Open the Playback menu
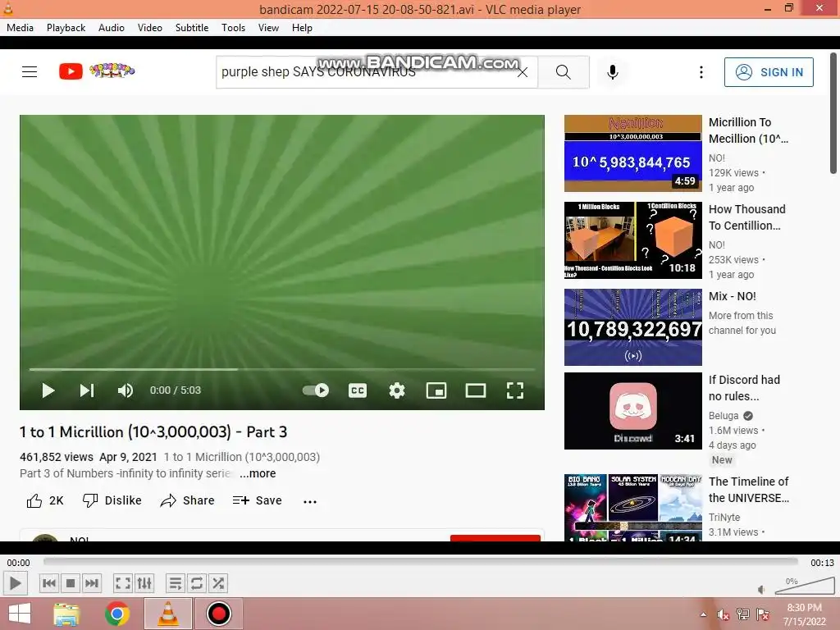 point(66,28)
